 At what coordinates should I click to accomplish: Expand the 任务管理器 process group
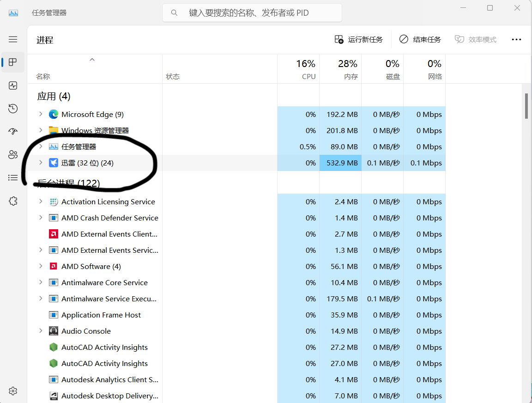pyautogui.click(x=41, y=147)
